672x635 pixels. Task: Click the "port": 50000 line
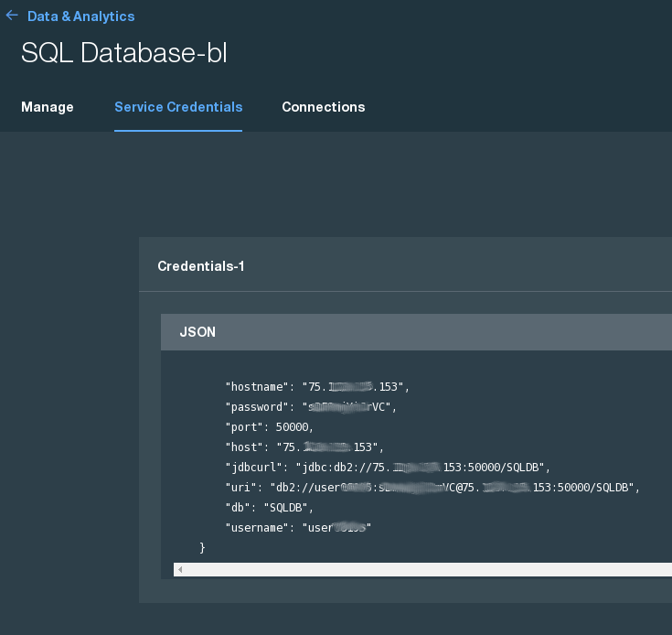(x=270, y=427)
